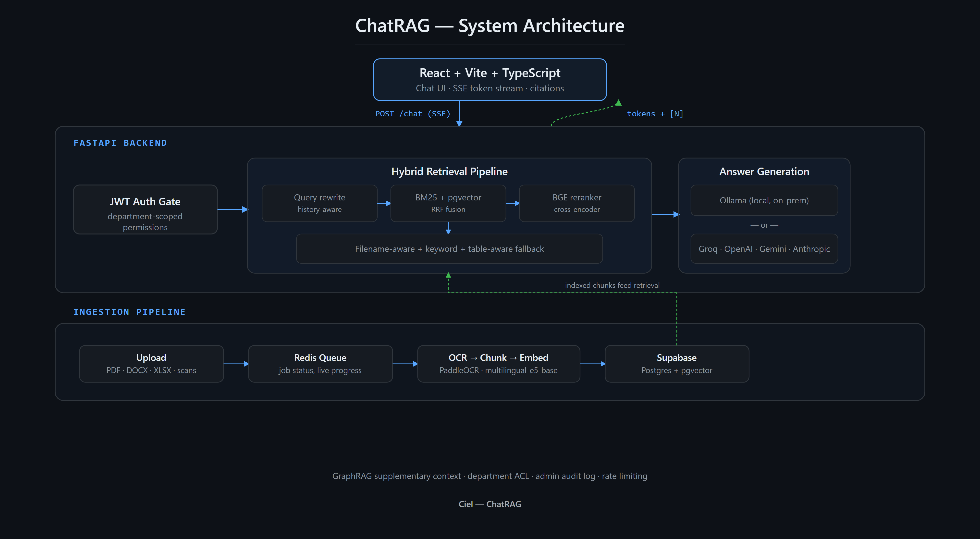Select the Redis Queue box
Viewport: 980px width, 539px height.
click(320, 364)
